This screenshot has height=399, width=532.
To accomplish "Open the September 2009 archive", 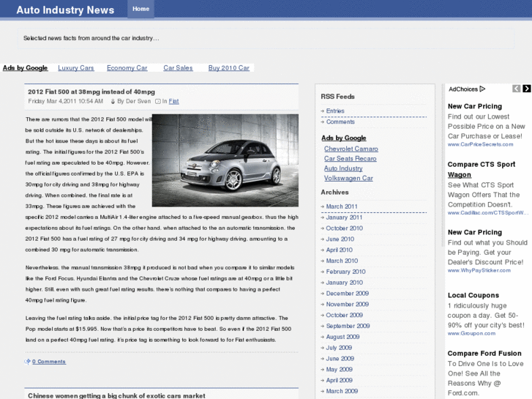I will 348,326.
